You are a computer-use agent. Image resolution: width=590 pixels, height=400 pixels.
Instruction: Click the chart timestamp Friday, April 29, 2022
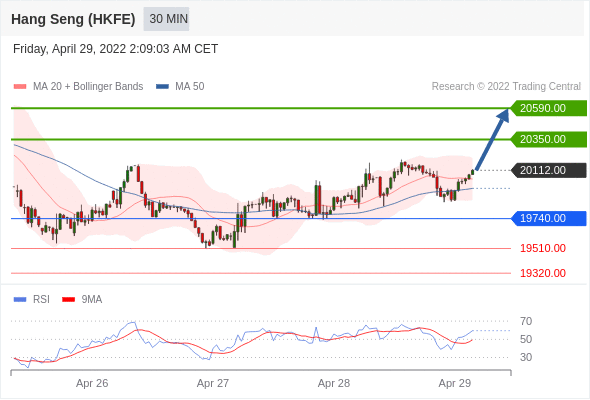[x=115, y=49]
